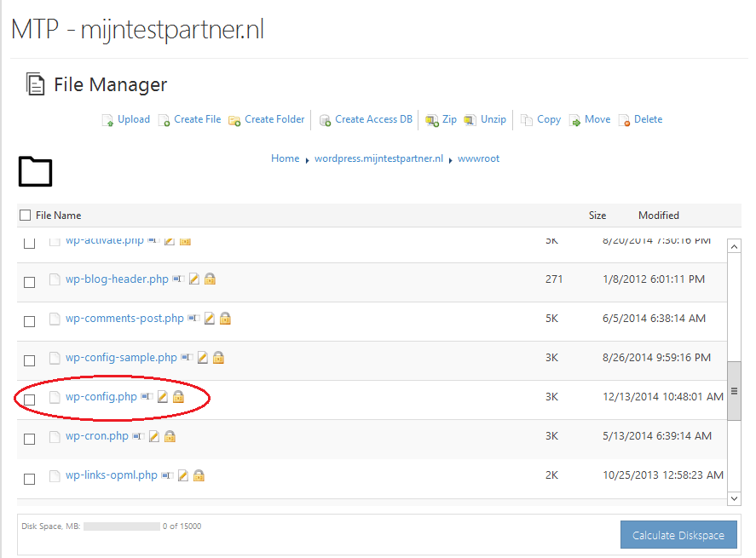Screen dimensions: 756x558
Task: Click the scrollbar up arrow
Action: (734, 247)
